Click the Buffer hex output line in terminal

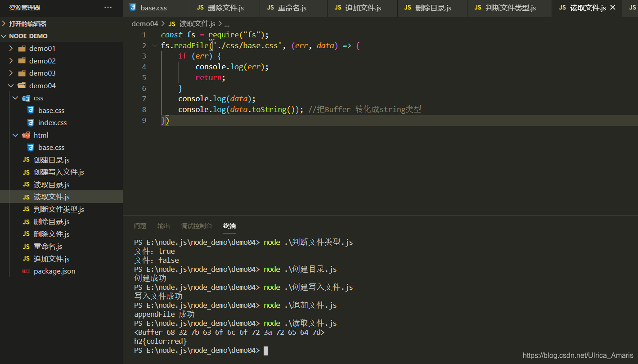[x=229, y=332]
